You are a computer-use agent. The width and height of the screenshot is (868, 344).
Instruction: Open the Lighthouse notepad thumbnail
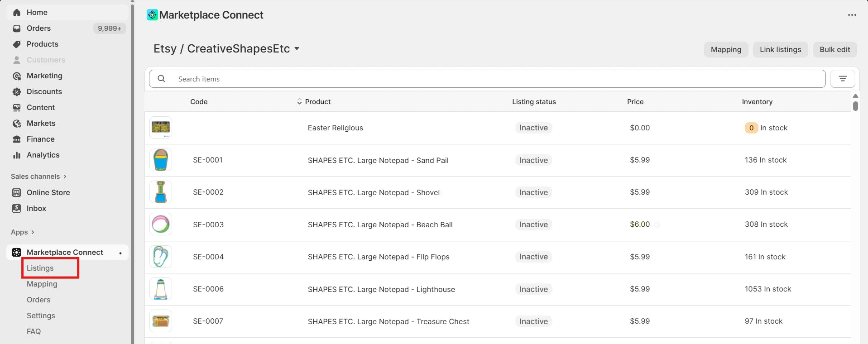161,289
